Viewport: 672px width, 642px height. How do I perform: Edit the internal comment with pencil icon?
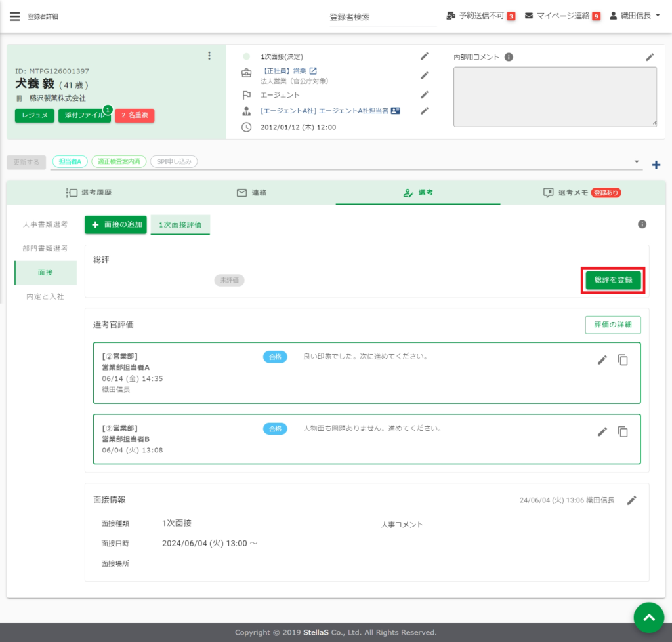650,57
